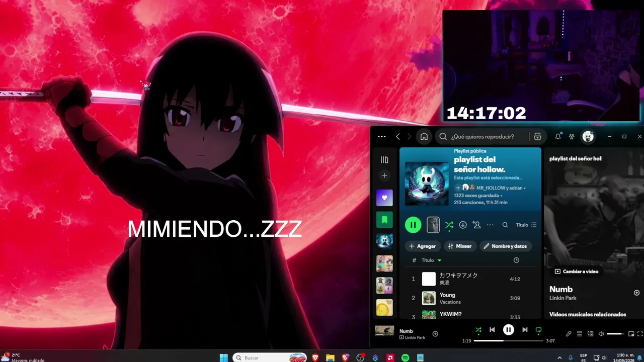Image resolution: width=644 pixels, height=362 pixels.
Task: Open more options for the playlist
Action: tap(490, 225)
